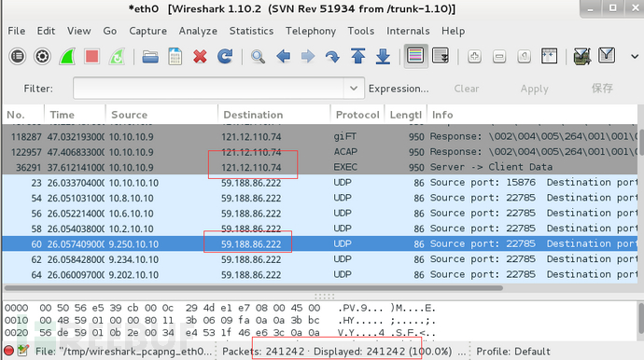The width and height of the screenshot is (644, 360).
Task: Open the Analyze menu
Action: coord(198,31)
